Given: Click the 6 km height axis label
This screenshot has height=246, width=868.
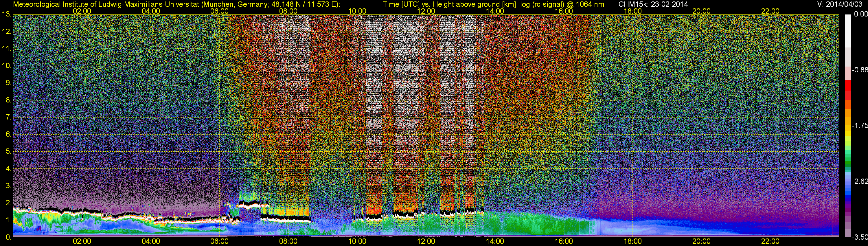Looking at the screenshot, I should (8, 134).
